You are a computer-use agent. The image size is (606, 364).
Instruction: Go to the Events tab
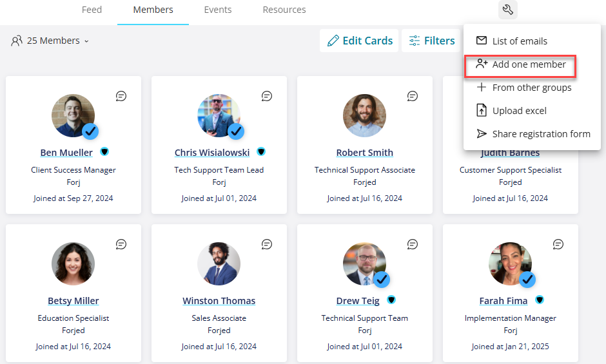(x=218, y=10)
